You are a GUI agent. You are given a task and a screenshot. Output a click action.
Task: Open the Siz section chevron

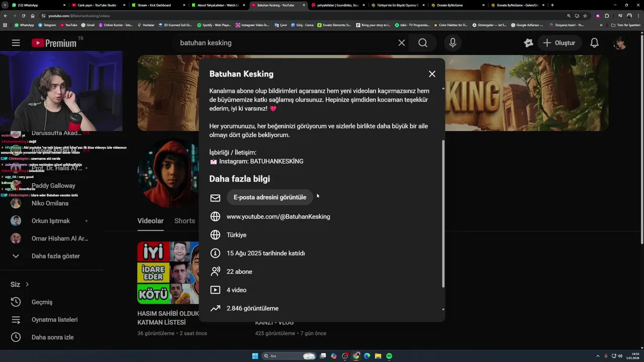27,284
